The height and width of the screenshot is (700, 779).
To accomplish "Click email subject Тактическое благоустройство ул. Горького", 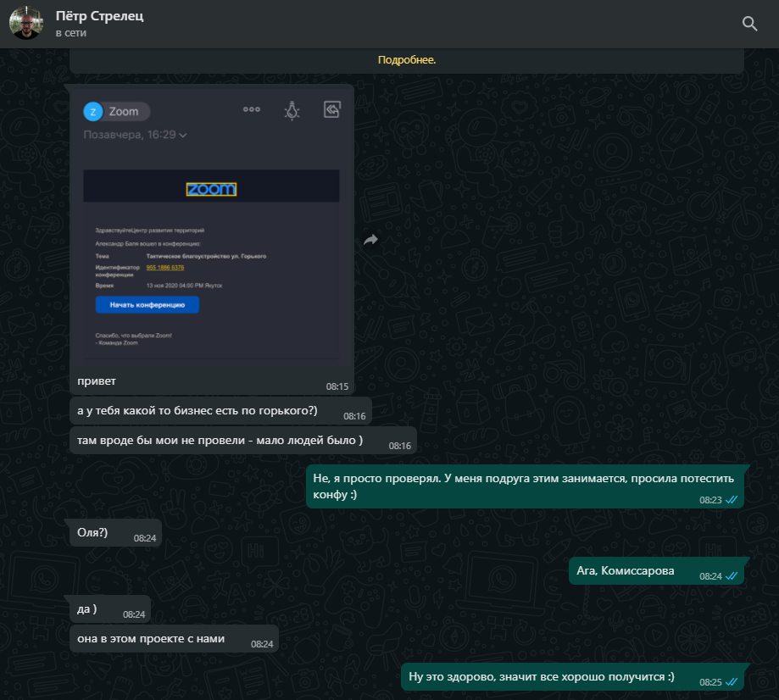I will tap(206, 256).
